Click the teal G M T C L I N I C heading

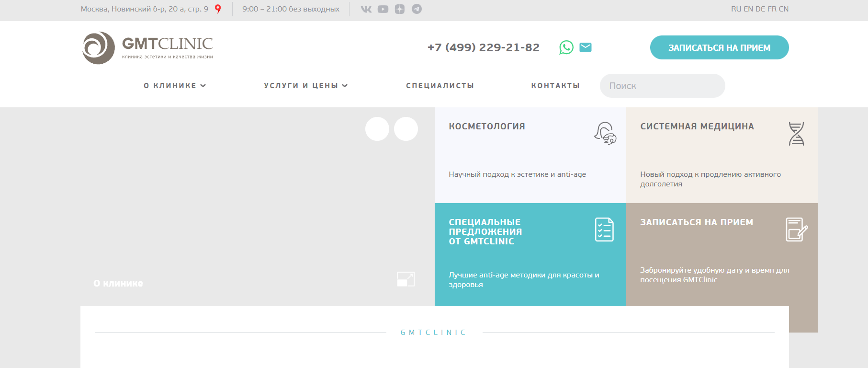(433, 333)
